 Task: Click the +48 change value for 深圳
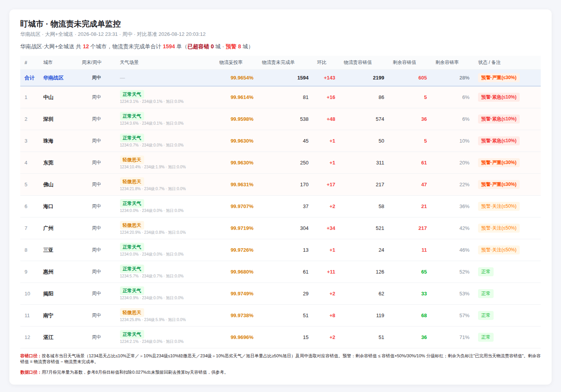tap(331, 119)
